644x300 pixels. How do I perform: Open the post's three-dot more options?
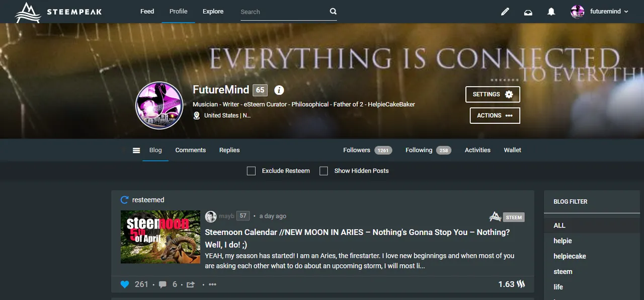(212, 284)
